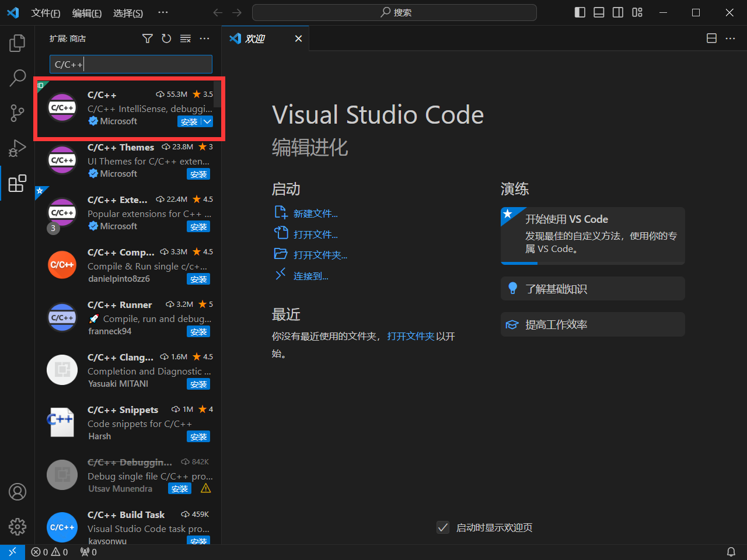The height and width of the screenshot is (560, 747).
Task: Click C/C++ Snippets extension icon thumbnail
Action: pyautogui.click(x=62, y=422)
